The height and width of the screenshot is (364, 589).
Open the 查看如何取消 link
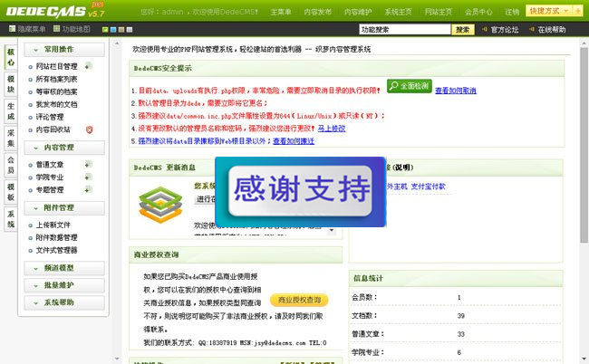[x=456, y=91]
